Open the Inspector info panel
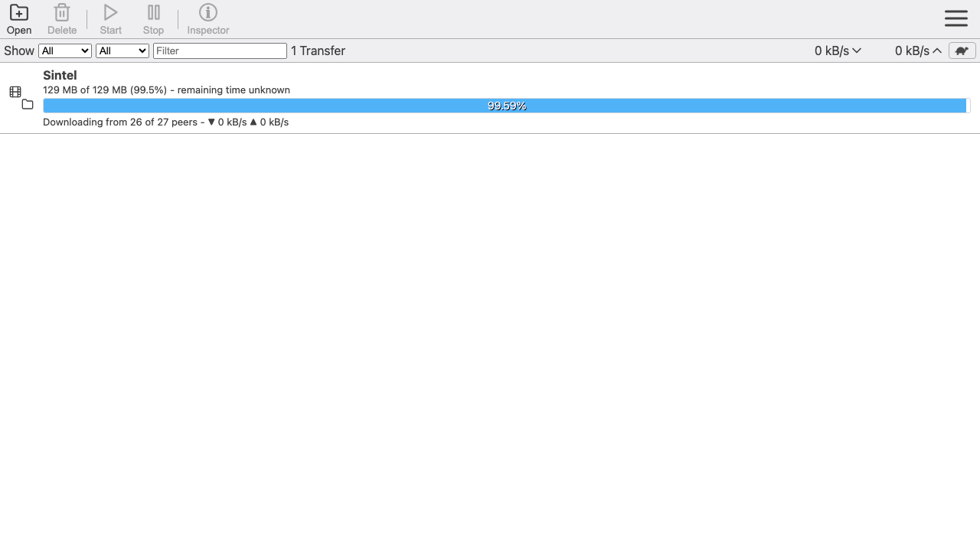 208,19
